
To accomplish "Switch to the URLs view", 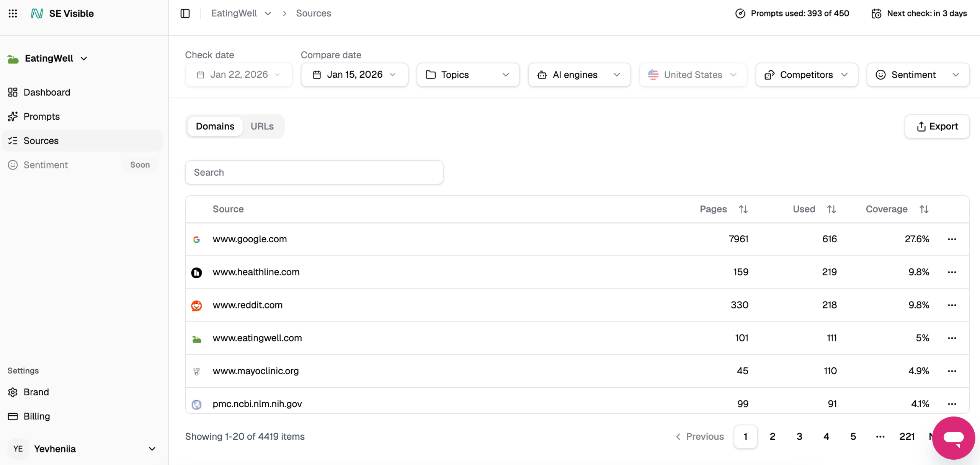I will (x=262, y=126).
